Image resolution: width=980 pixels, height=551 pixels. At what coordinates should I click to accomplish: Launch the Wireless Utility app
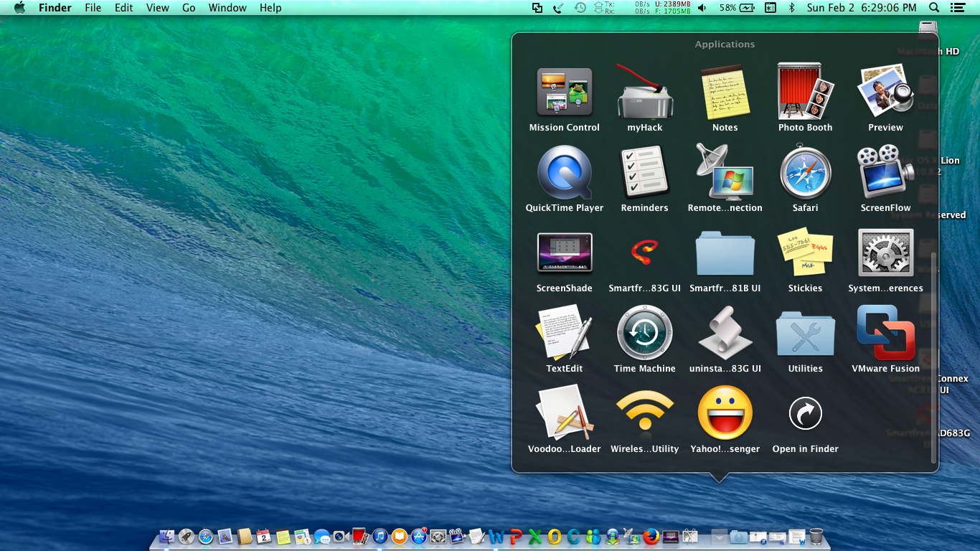click(x=645, y=413)
